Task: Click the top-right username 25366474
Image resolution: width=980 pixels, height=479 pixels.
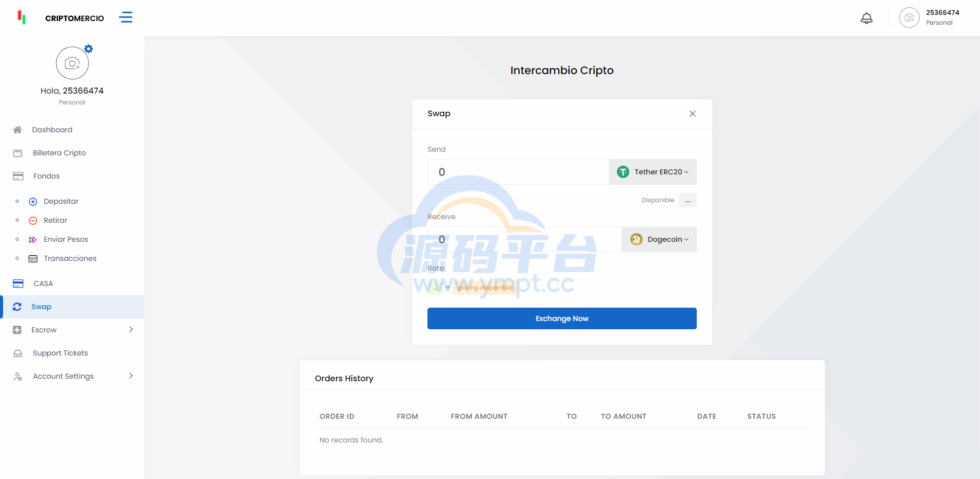Action: click(942, 12)
